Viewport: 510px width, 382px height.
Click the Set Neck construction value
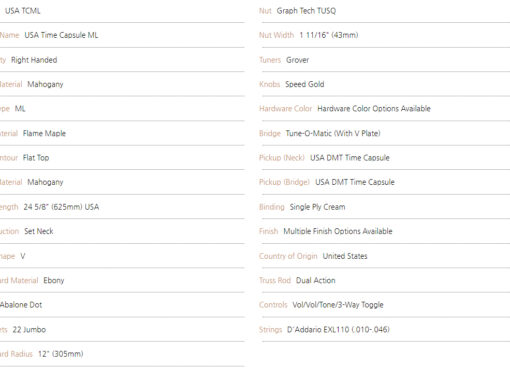tap(39, 231)
